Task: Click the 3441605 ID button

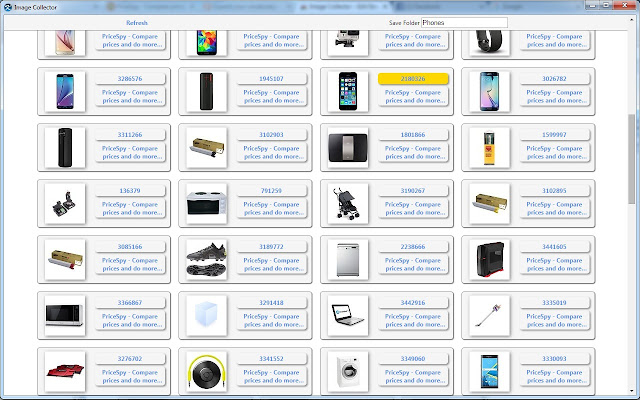Action: tap(554, 247)
